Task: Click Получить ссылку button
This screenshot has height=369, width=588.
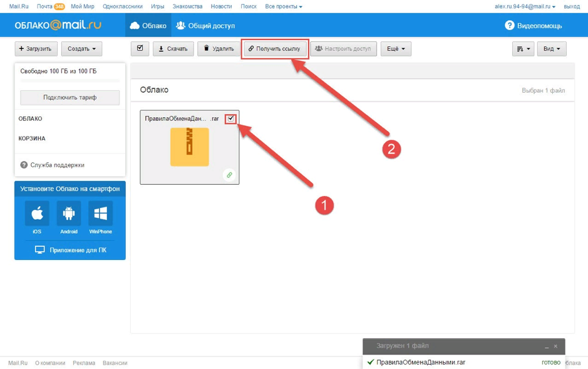Action: (274, 49)
